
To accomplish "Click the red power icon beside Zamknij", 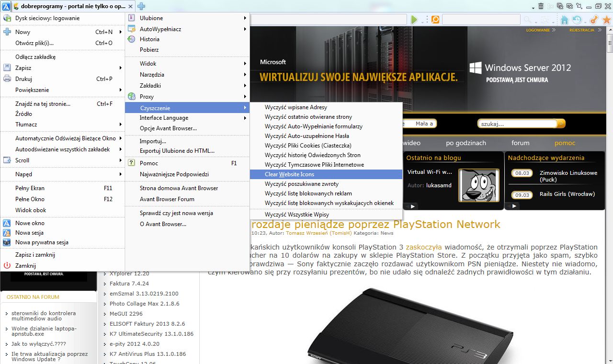I will [7, 266].
